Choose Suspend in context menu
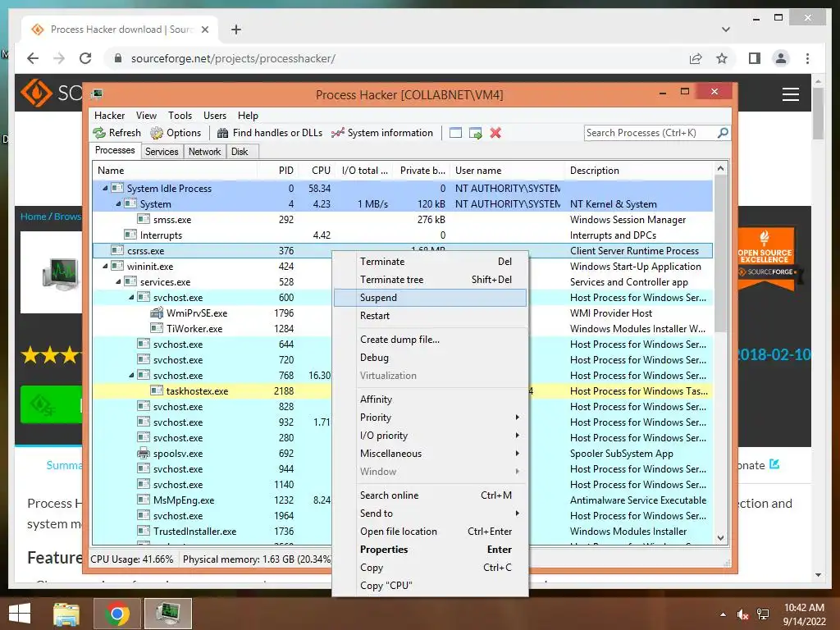This screenshot has height=630, width=840. [x=430, y=298]
